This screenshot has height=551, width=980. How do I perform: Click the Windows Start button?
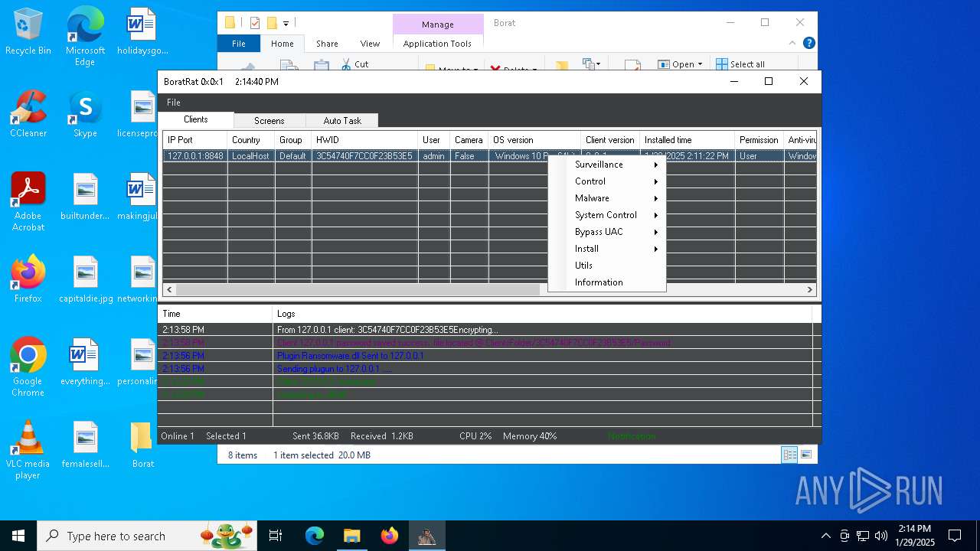[18, 536]
